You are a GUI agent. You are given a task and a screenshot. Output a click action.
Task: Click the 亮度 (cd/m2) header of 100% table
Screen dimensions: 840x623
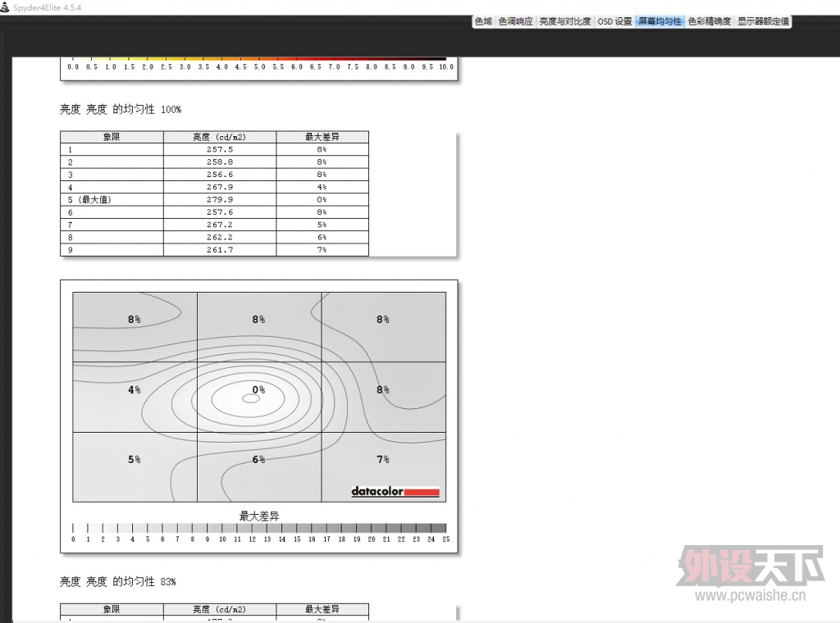click(x=220, y=137)
